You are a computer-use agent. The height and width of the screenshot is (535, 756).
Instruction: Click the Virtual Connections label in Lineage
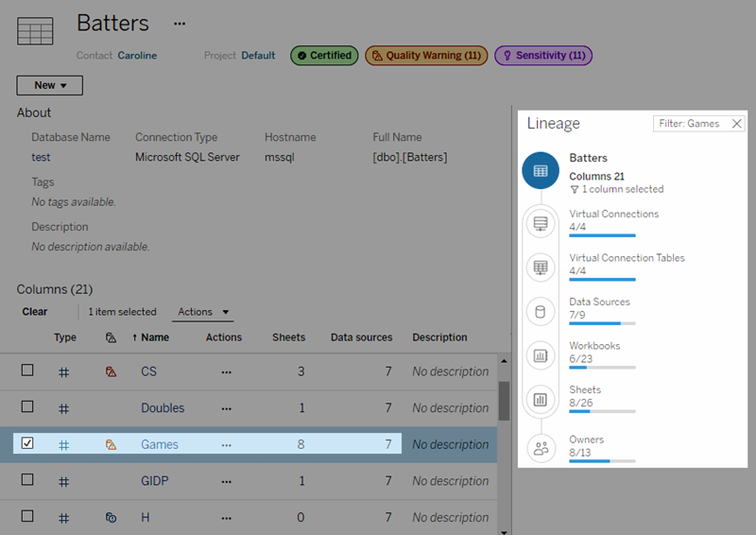coord(613,214)
